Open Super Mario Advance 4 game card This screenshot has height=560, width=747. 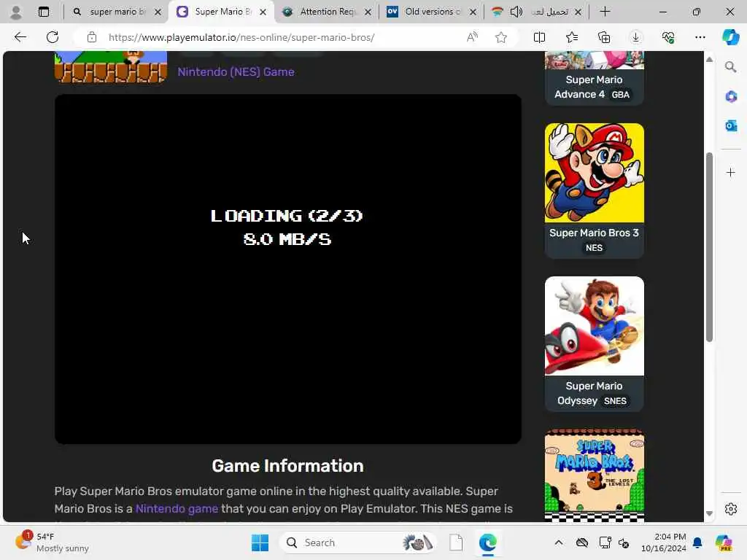point(594,79)
